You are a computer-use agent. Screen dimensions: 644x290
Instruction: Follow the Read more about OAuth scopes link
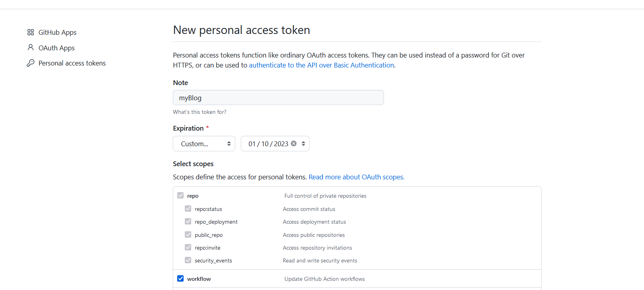coord(356,177)
